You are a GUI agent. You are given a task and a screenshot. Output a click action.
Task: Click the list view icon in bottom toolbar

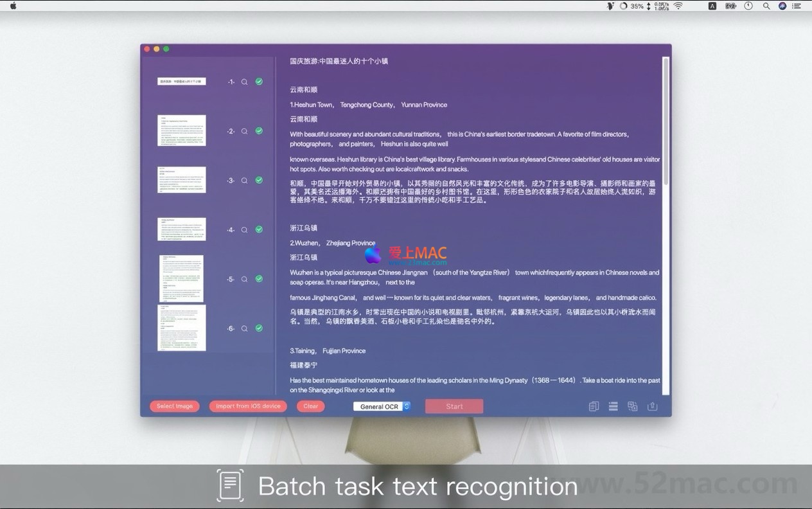click(x=613, y=406)
